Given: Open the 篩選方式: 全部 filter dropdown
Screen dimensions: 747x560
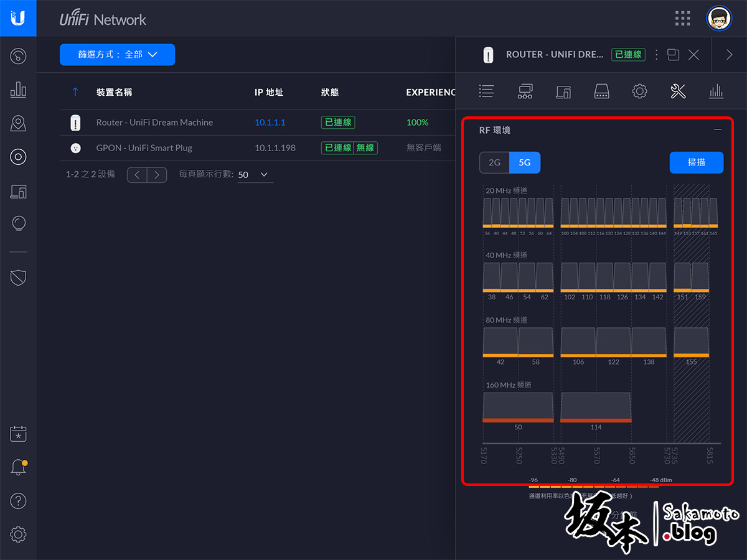Looking at the screenshot, I should click(117, 55).
